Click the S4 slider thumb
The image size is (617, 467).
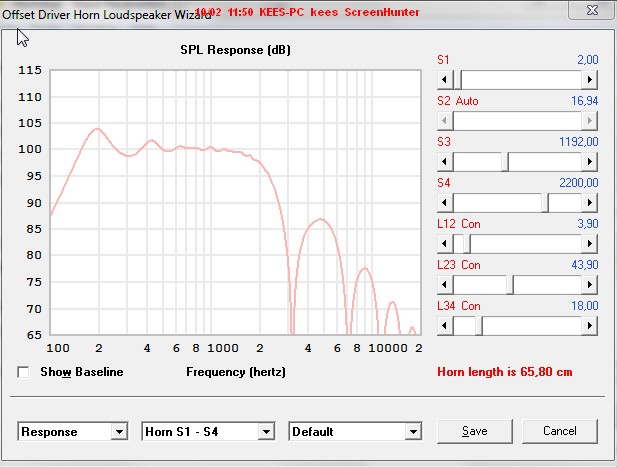pyautogui.click(x=545, y=203)
